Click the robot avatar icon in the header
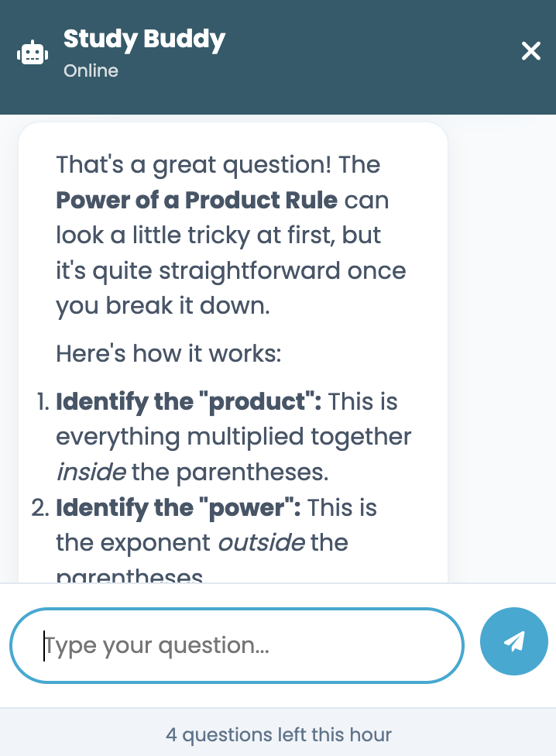Viewport: 556px width, 756px height. [32, 52]
